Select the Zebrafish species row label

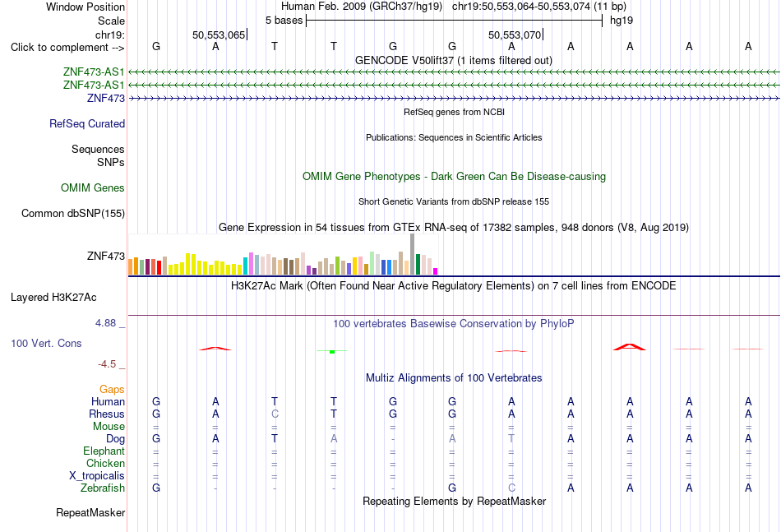(x=103, y=488)
